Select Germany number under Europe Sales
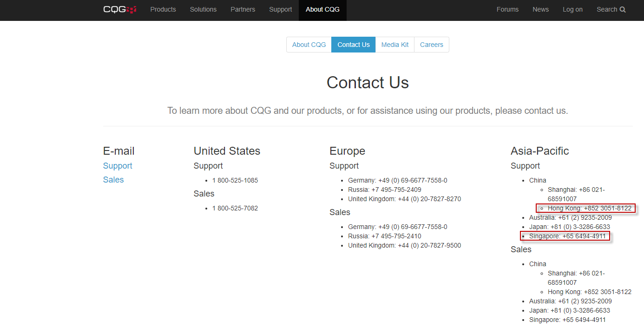This screenshot has width=644, height=334. point(398,227)
